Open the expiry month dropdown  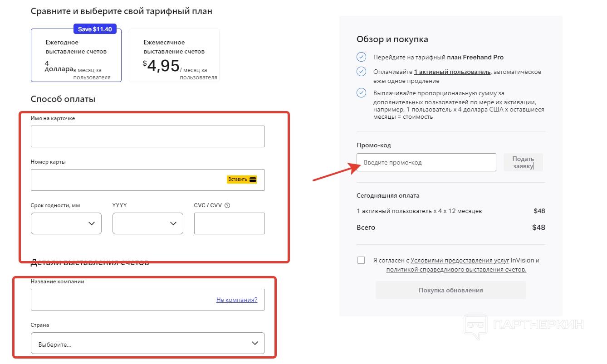pos(66,223)
